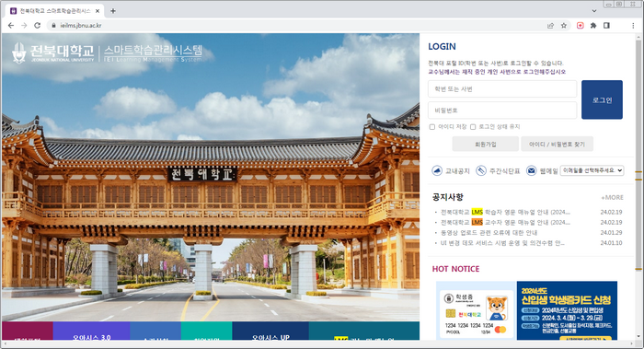Focus the 학번 또는 사번 input field
644x349 pixels.
pyautogui.click(x=502, y=88)
